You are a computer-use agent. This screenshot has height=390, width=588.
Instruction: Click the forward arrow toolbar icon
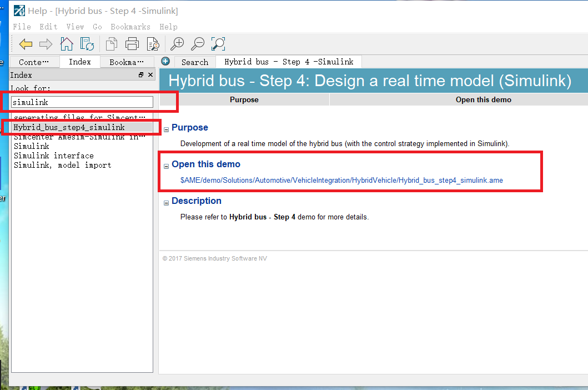coord(46,44)
